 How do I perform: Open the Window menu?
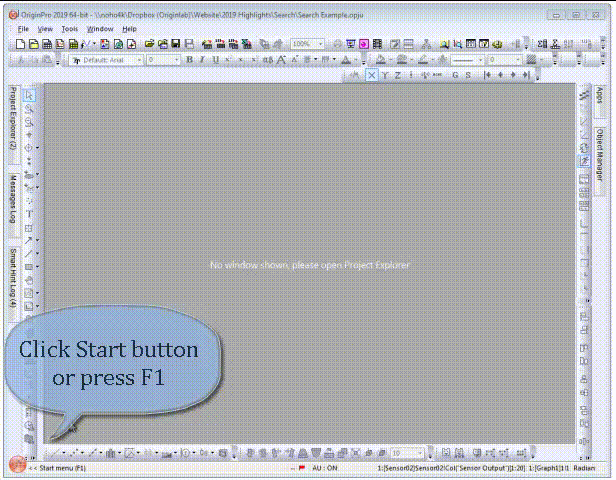(100, 29)
